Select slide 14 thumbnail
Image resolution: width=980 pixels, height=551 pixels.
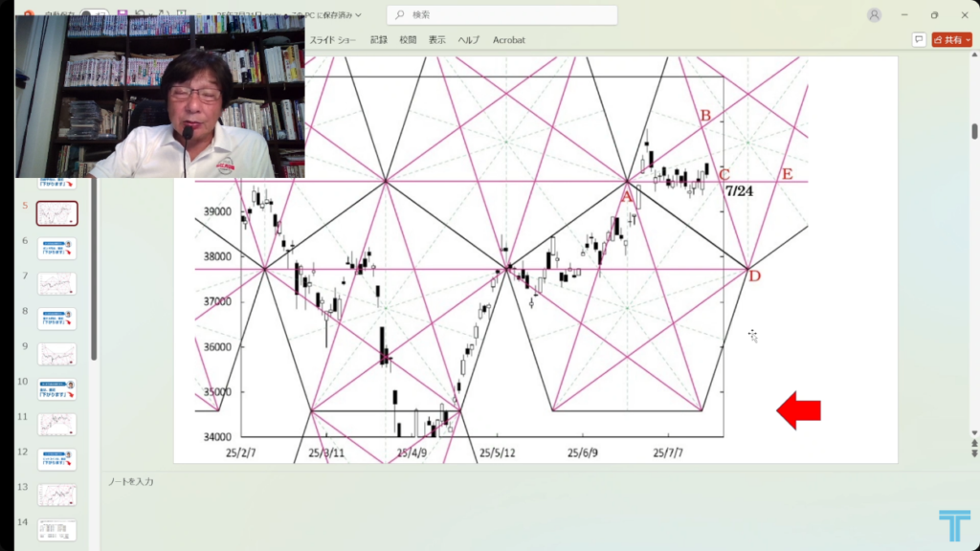point(56,530)
